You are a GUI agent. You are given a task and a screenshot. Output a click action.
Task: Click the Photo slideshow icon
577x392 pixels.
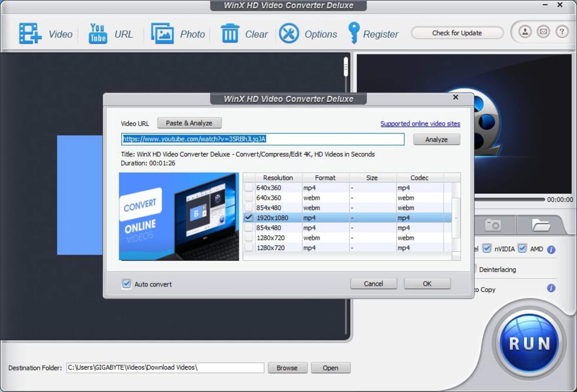pos(162,34)
